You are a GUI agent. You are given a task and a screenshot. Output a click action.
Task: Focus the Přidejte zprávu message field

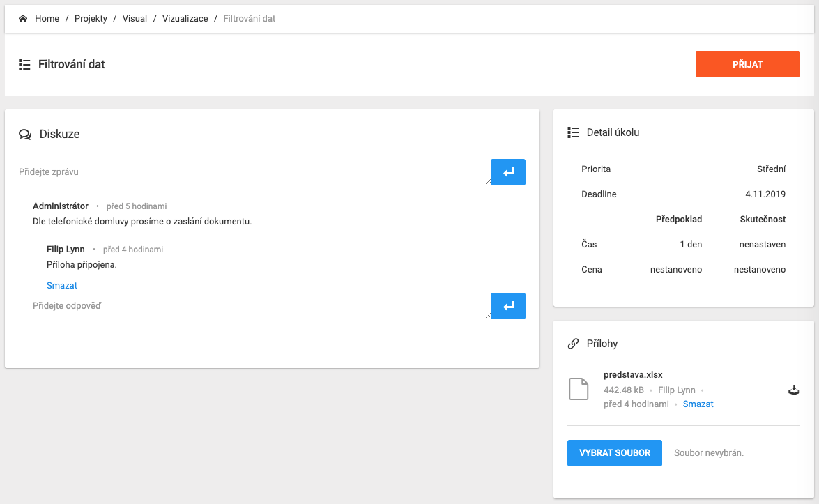[x=254, y=172]
